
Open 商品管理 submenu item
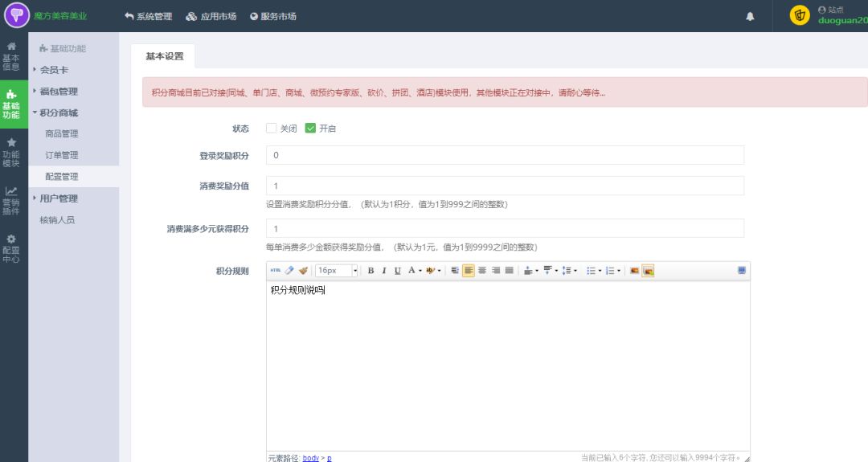click(x=61, y=134)
